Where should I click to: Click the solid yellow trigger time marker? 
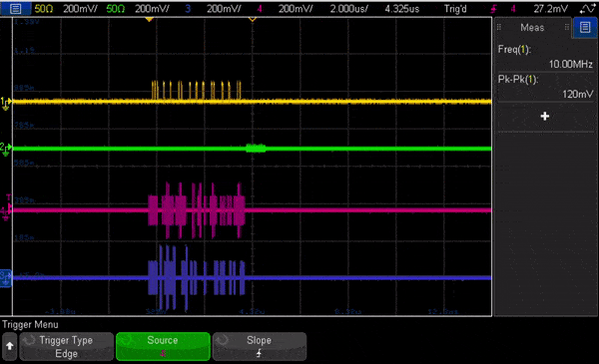150,19
